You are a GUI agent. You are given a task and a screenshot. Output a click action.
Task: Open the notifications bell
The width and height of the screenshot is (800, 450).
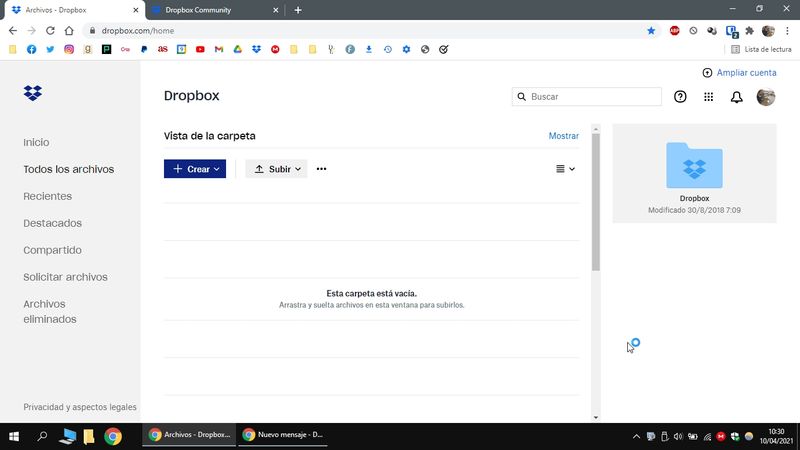(x=736, y=97)
